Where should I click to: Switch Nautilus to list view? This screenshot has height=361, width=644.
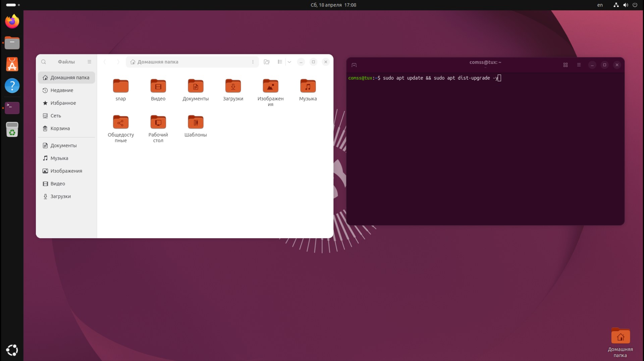(x=280, y=62)
